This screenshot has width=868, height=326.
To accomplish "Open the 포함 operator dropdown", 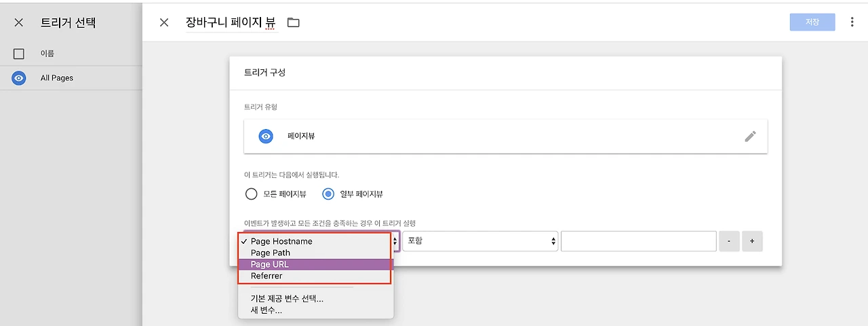I will [x=480, y=241].
